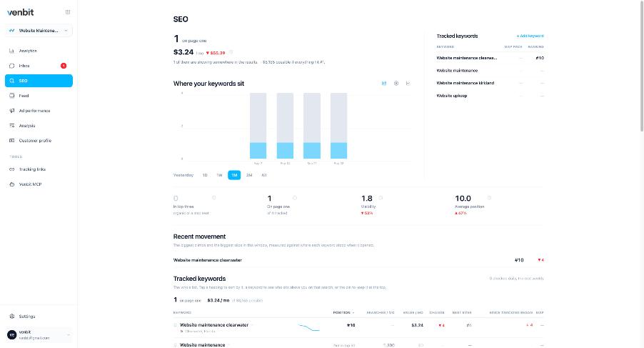Sort the table by Best ever column
The width and height of the screenshot is (644, 348).
click(x=462, y=313)
